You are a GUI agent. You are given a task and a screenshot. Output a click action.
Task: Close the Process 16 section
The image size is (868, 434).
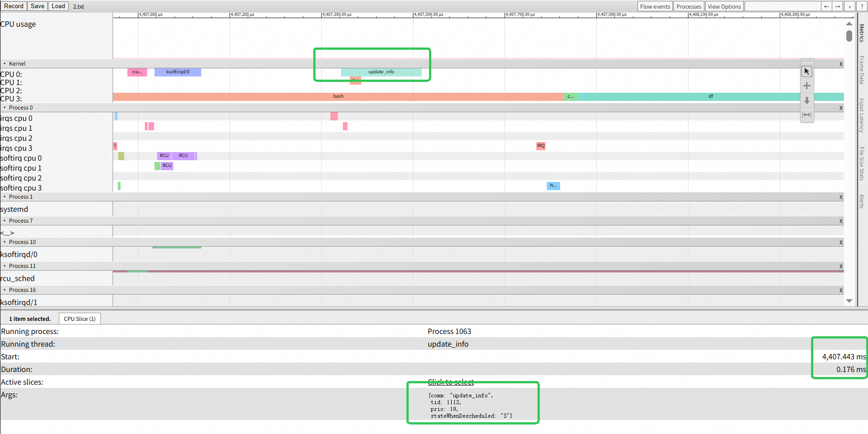pos(841,291)
